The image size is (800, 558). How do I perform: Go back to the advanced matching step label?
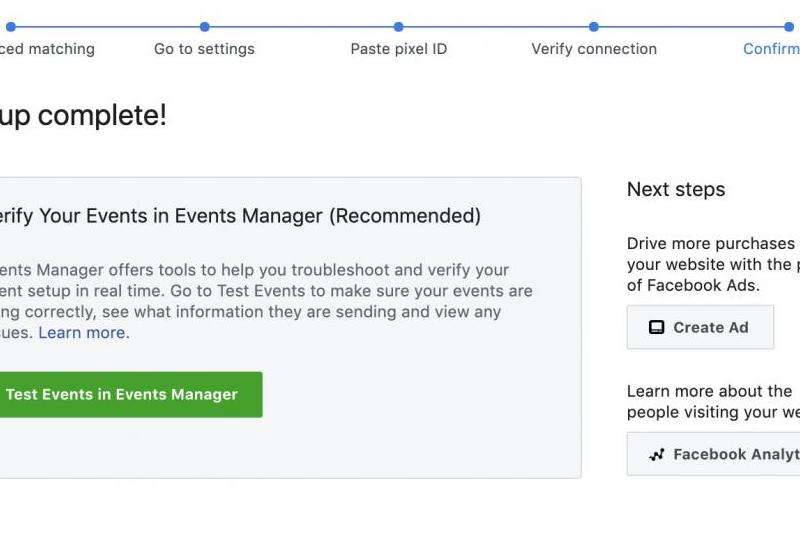[x=47, y=49]
